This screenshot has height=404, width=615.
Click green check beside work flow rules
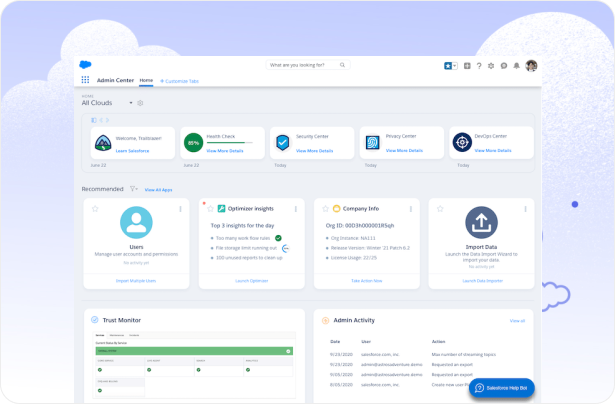pos(278,238)
